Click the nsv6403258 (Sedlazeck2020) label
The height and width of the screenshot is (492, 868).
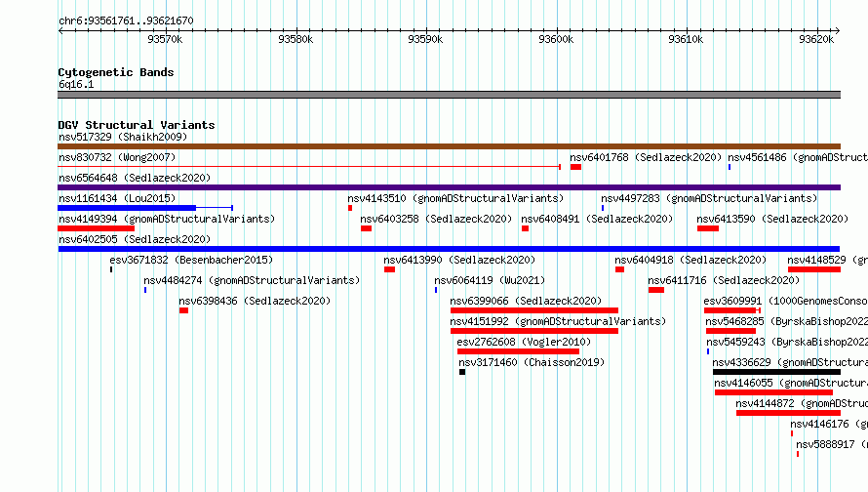coord(436,219)
